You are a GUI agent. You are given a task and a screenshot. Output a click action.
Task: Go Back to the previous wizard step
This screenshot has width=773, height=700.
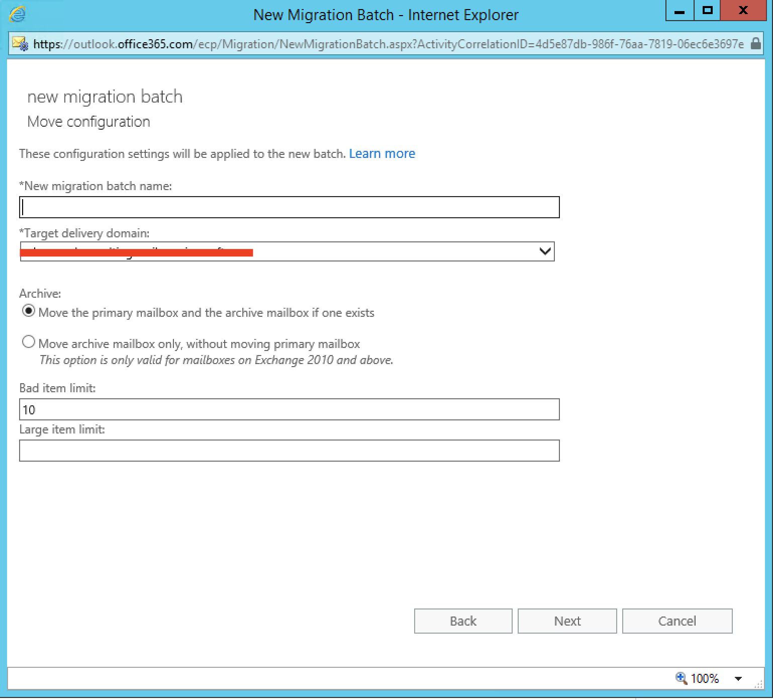click(x=463, y=621)
